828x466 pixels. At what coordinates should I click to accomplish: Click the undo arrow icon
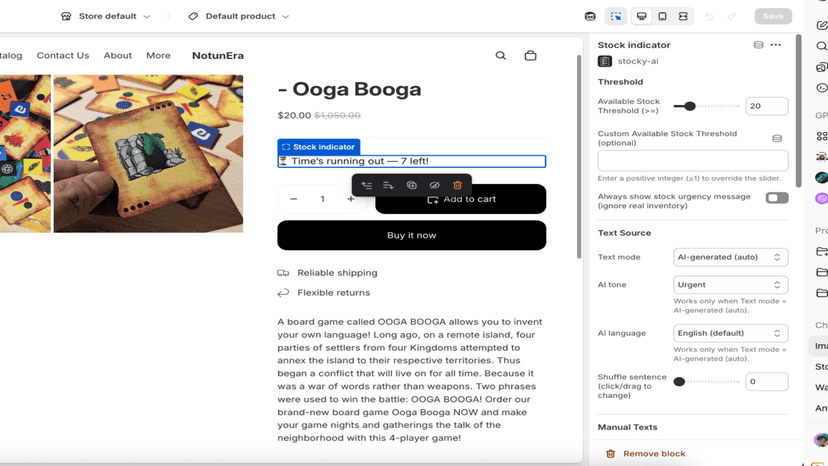click(x=709, y=16)
